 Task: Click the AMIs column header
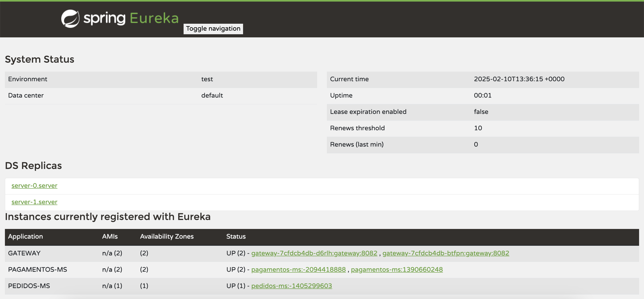[x=110, y=237]
